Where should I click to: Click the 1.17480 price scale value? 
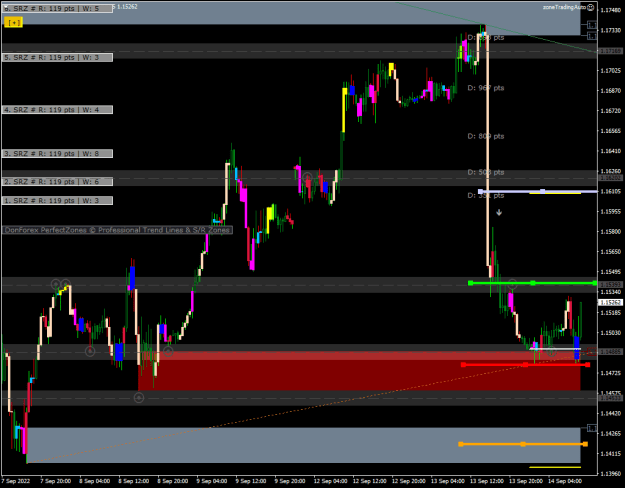[x=611, y=10]
